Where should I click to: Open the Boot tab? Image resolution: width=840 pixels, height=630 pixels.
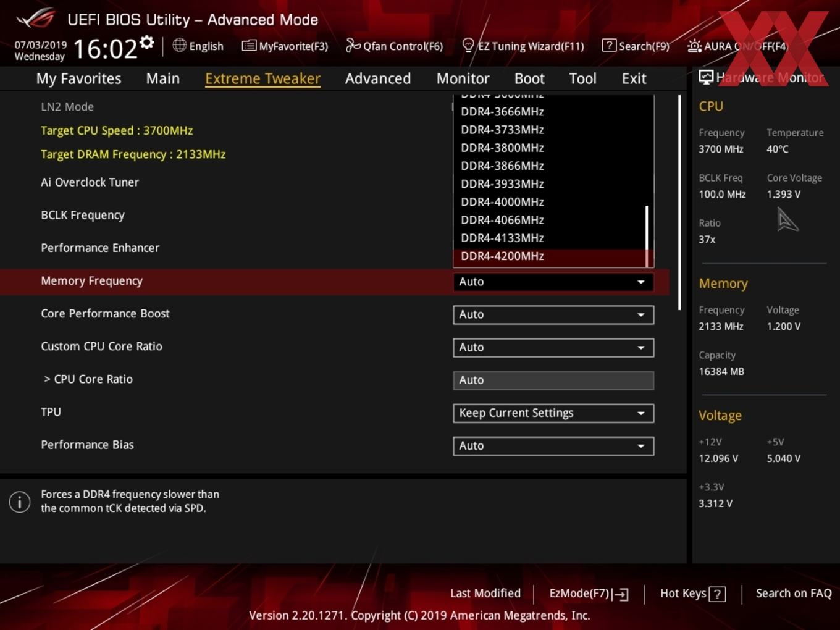pyautogui.click(x=529, y=78)
